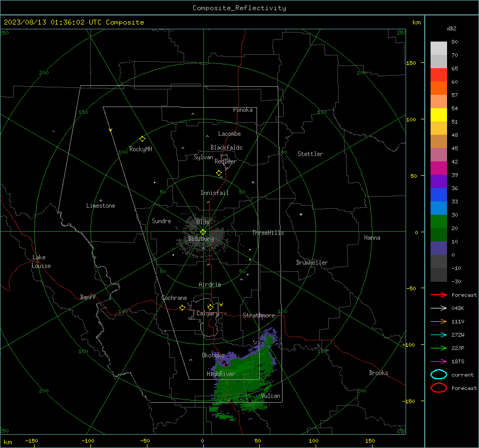Click the yellow diamond marker beside RockyMH
Viewport: 479px width, 448px height.
tap(142, 139)
